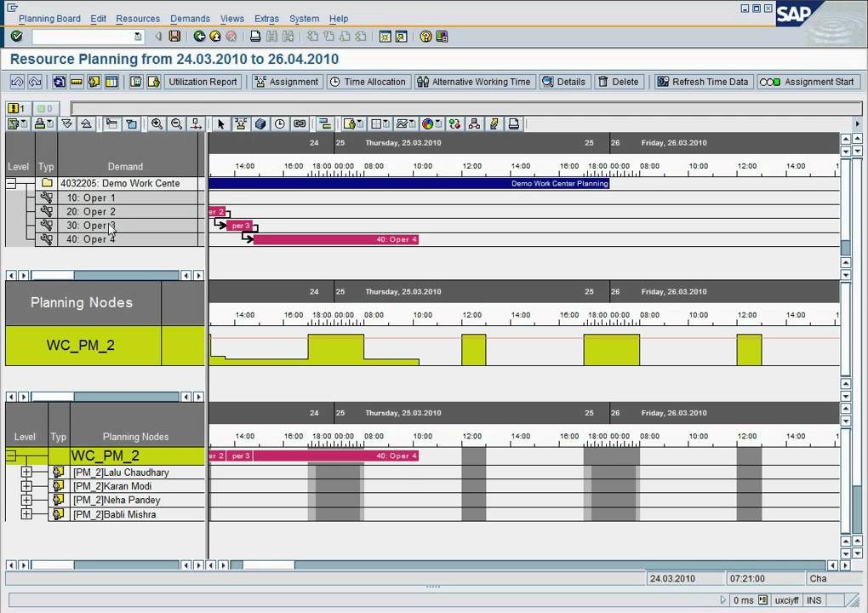Click the Details button

point(564,82)
